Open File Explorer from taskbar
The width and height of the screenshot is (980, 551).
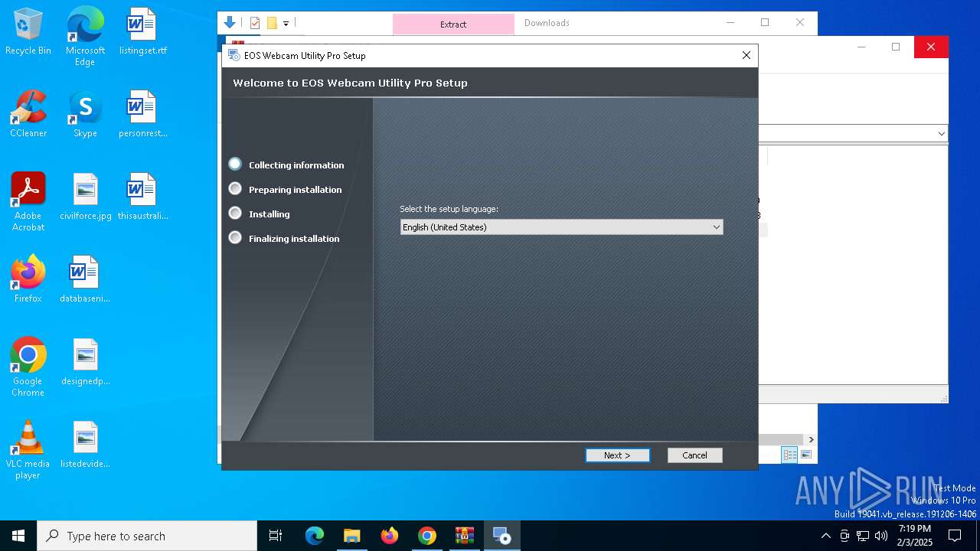click(x=352, y=536)
